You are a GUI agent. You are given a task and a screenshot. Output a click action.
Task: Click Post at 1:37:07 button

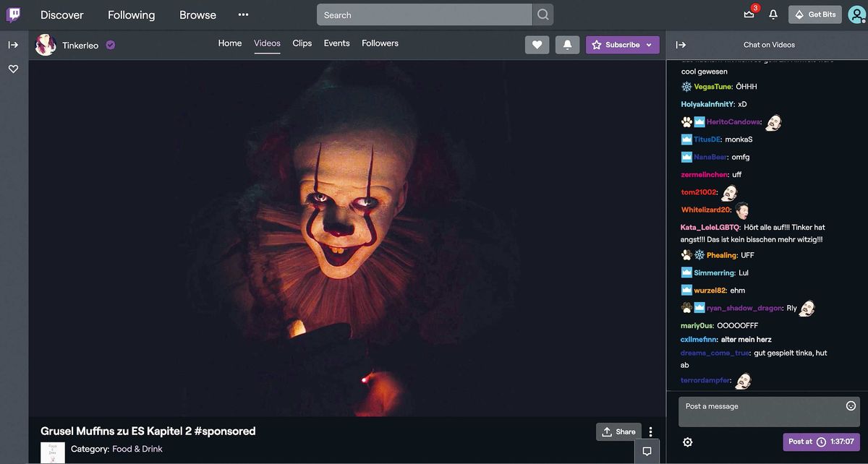(x=821, y=442)
